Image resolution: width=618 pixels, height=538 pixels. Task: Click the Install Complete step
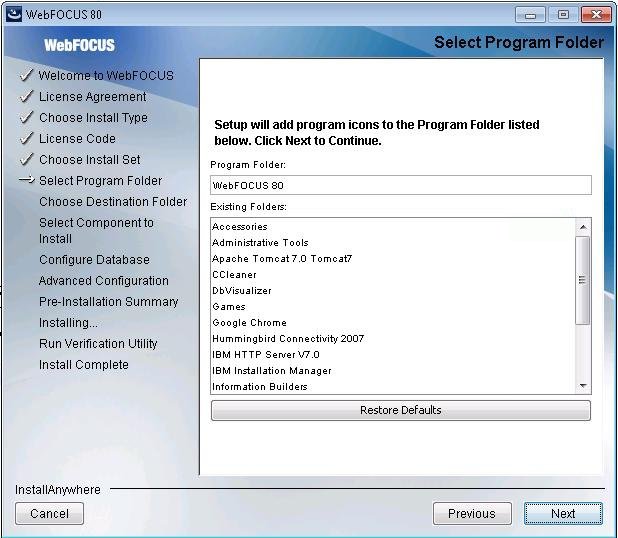(84, 365)
